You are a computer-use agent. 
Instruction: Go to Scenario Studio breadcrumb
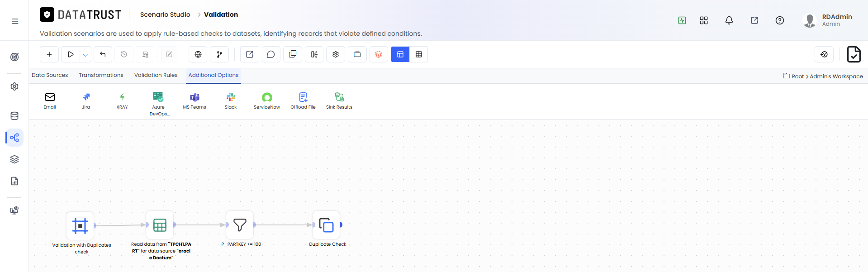[x=165, y=14]
